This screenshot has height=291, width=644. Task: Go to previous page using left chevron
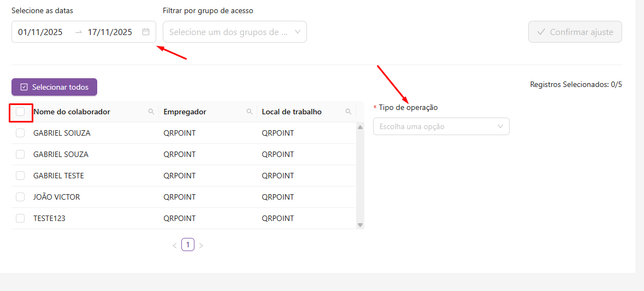(175, 246)
